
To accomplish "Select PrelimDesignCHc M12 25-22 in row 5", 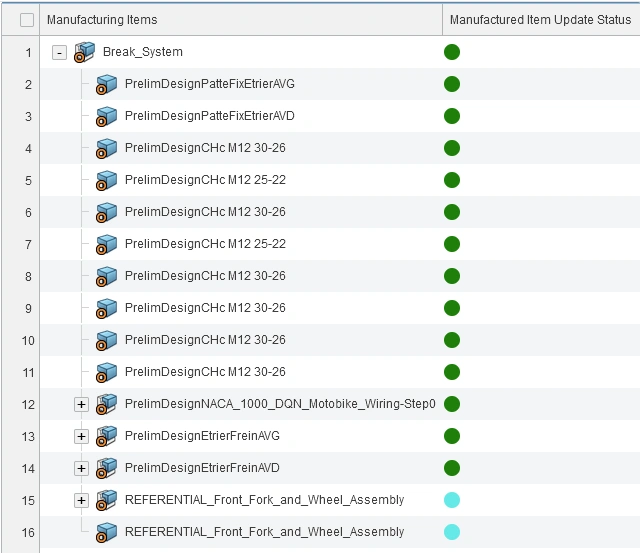I will [205, 180].
